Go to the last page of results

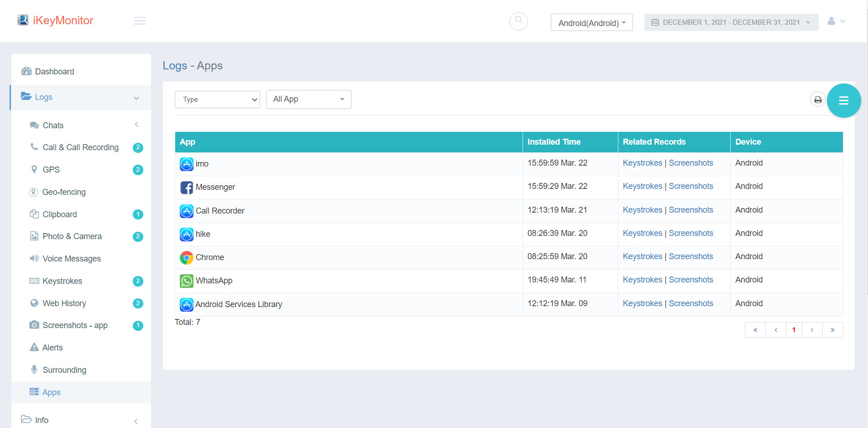coord(832,330)
